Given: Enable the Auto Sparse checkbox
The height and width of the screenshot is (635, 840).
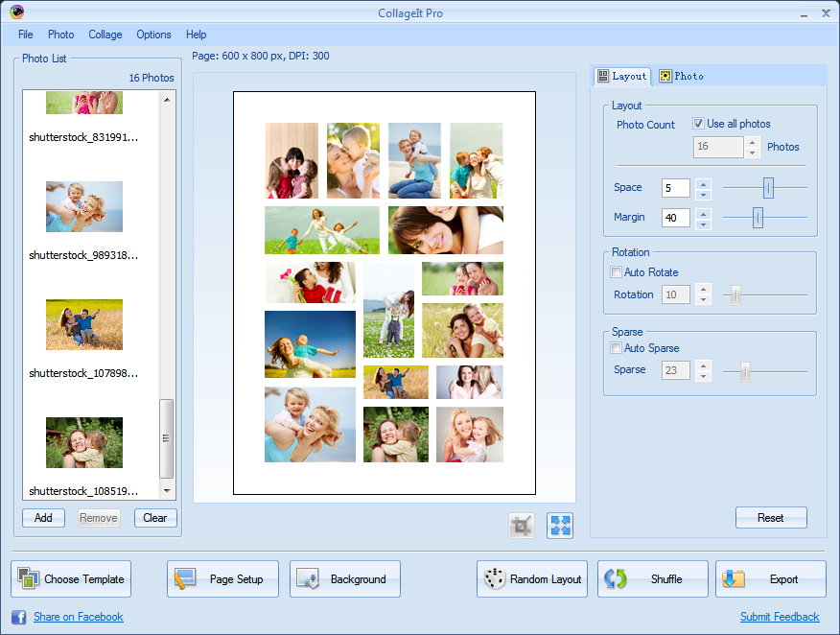Looking at the screenshot, I should click(x=616, y=348).
